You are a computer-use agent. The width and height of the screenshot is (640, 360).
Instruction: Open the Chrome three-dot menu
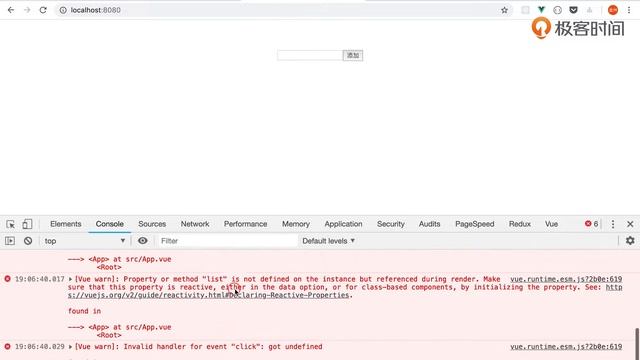(629, 10)
